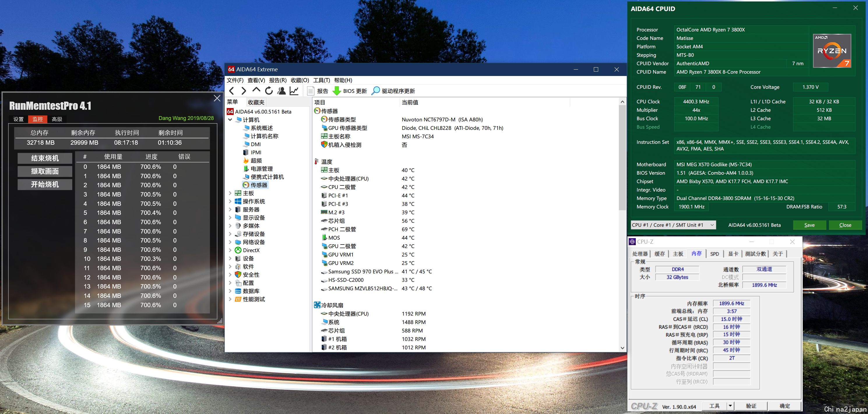Click 工具 button in CPU-Z
This screenshot has width=868, height=414.
click(x=714, y=406)
